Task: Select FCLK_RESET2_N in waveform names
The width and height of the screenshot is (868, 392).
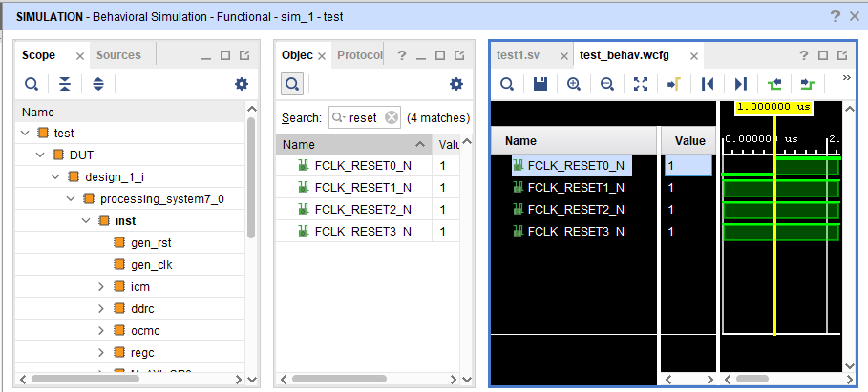Action: 576,210
